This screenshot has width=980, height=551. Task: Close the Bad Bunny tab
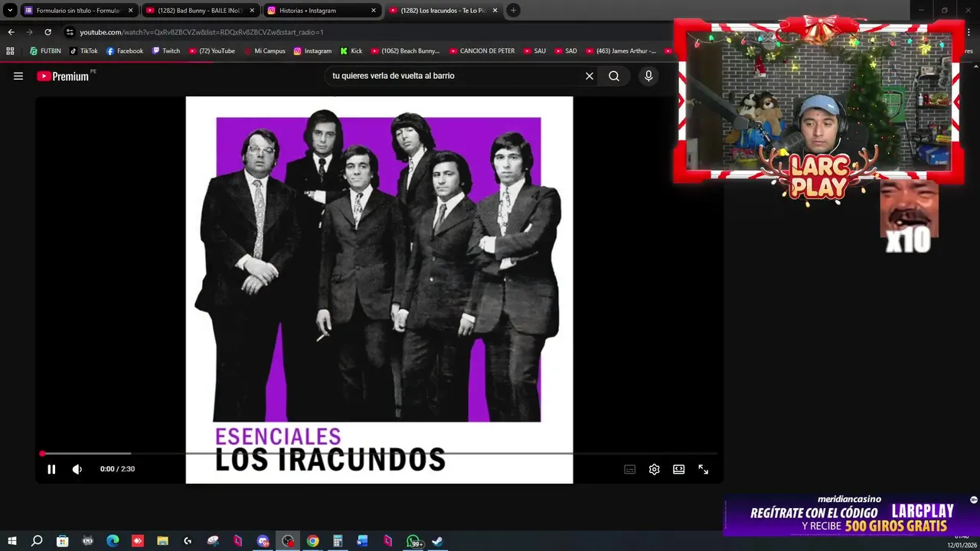tap(252, 11)
